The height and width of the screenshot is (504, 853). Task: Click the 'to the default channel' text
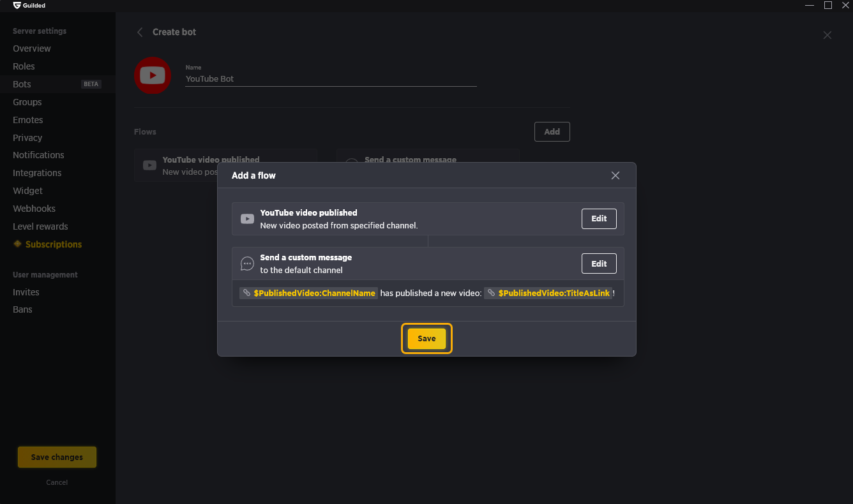[x=301, y=271]
